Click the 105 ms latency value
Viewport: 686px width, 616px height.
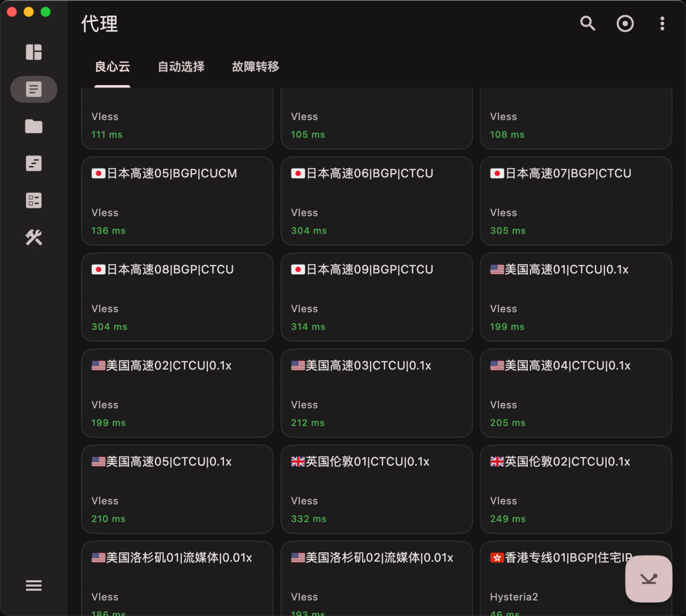pyautogui.click(x=308, y=135)
